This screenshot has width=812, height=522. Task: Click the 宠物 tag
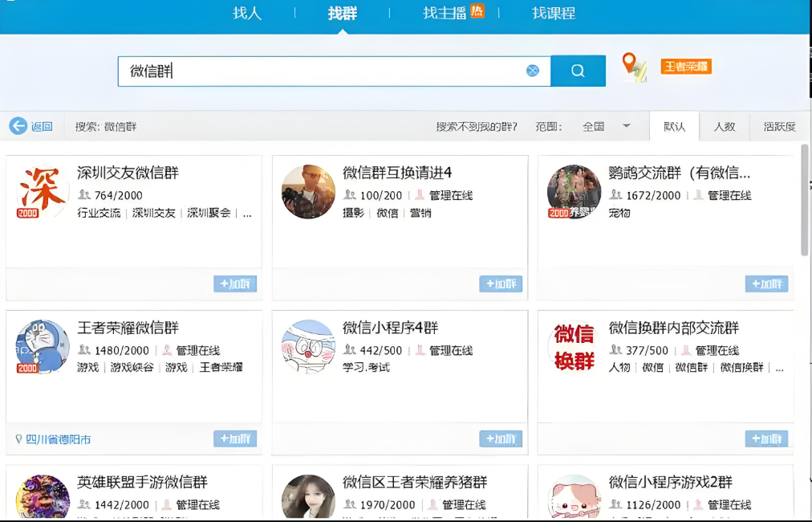tap(619, 213)
